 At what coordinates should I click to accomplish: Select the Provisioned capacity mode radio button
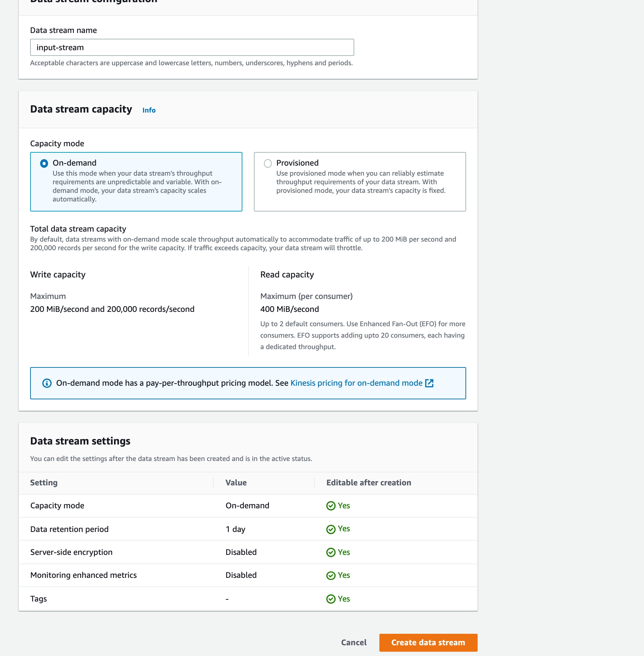click(268, 163)
